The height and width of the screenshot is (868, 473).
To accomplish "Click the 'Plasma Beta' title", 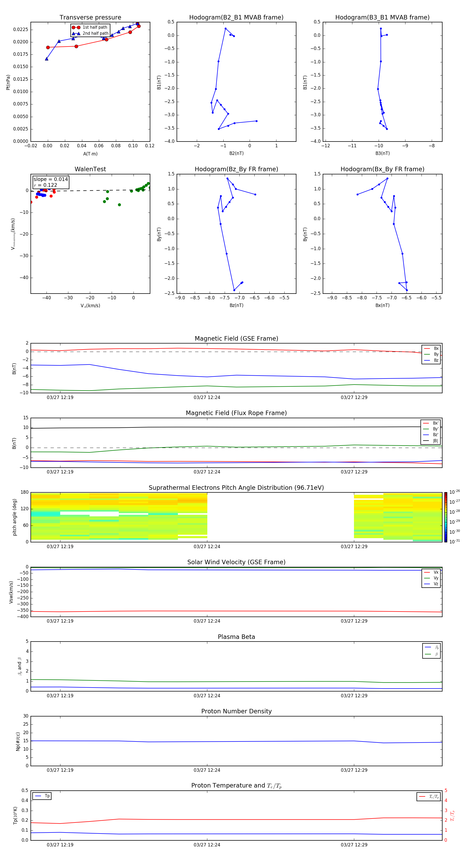I will click(236, 637).
